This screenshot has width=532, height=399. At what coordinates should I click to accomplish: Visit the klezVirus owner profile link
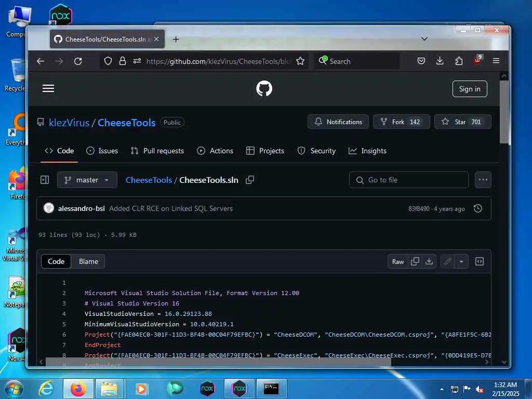pos(69,123)
